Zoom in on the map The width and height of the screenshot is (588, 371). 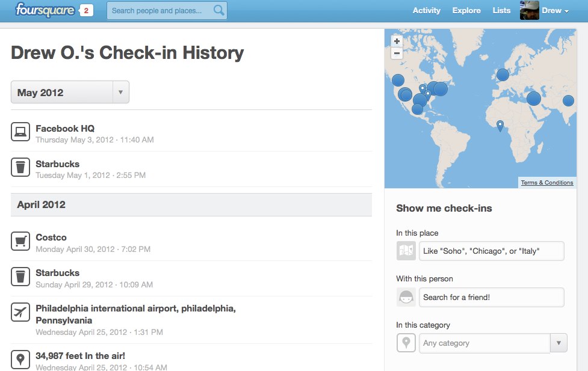click(x=397, y=41)
